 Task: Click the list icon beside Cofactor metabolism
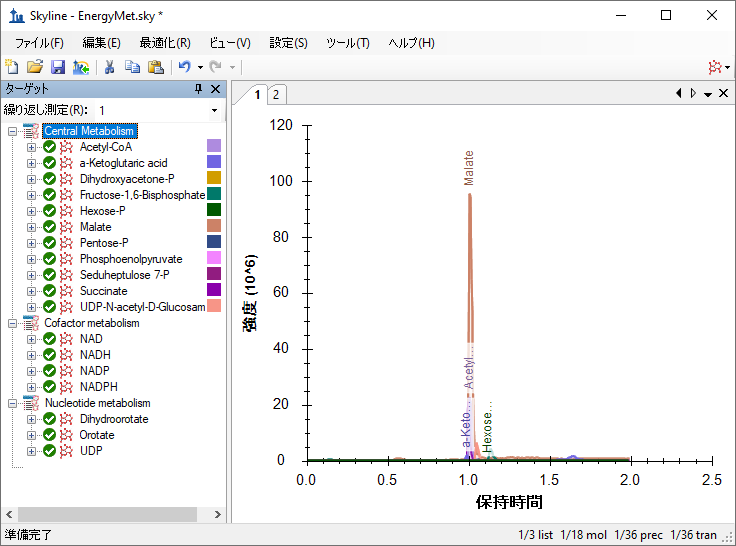pyautogui.click(x=31, y=323)
